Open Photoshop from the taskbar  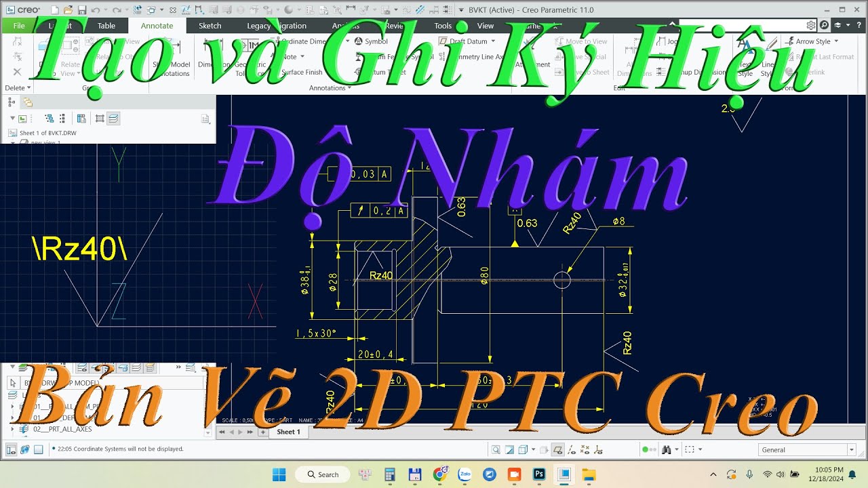539,474
